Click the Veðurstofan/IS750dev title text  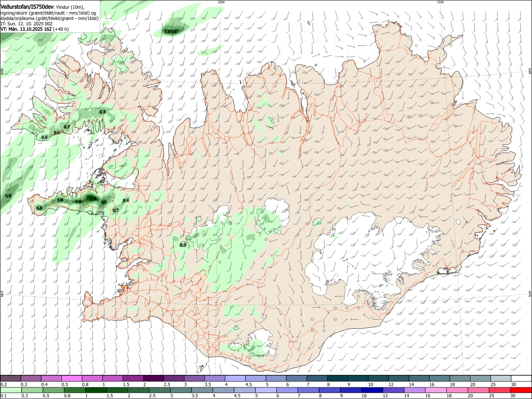(27, 7)
